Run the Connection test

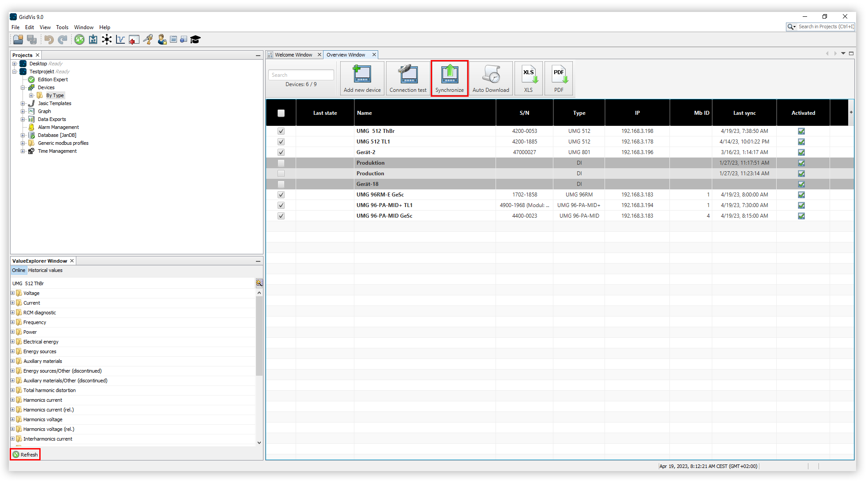pos(408,78)
